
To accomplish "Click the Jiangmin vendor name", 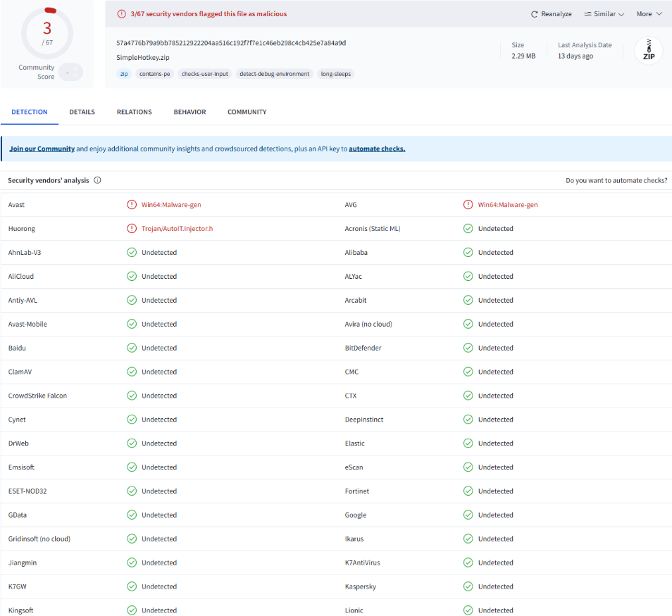I will (23, 563).
